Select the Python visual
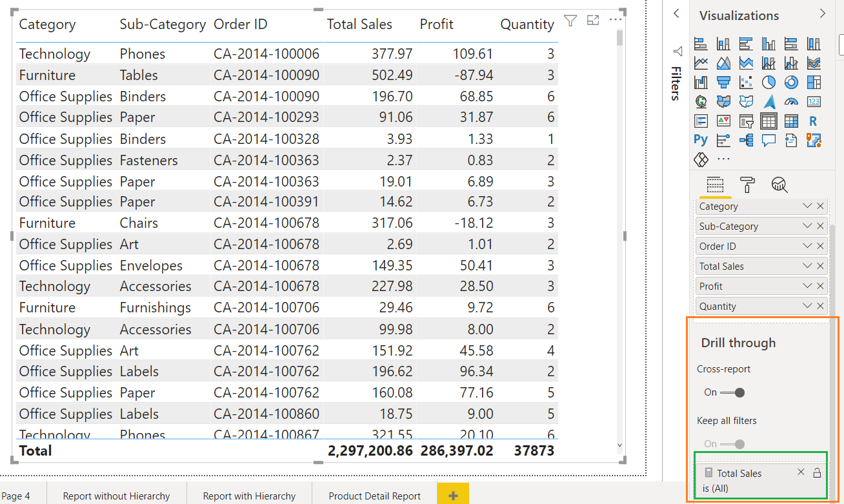 (x=701, y=139)
